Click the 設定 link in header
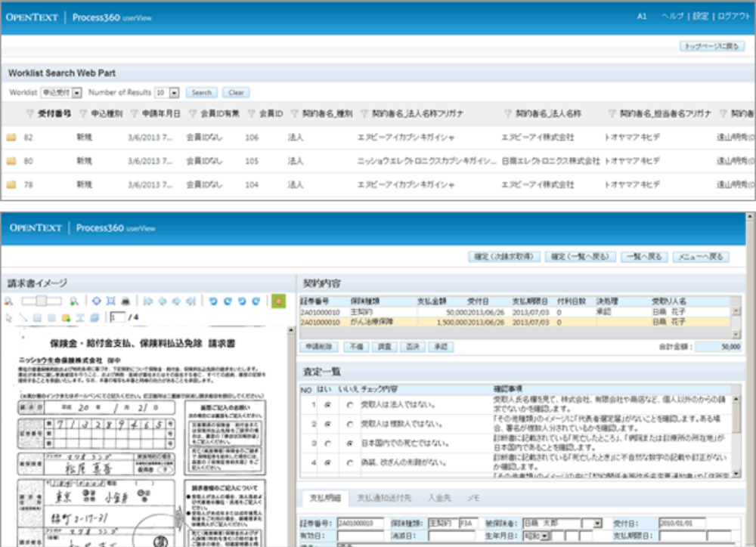This screenshot has width=756, height=547. click(x=701, y=17)
